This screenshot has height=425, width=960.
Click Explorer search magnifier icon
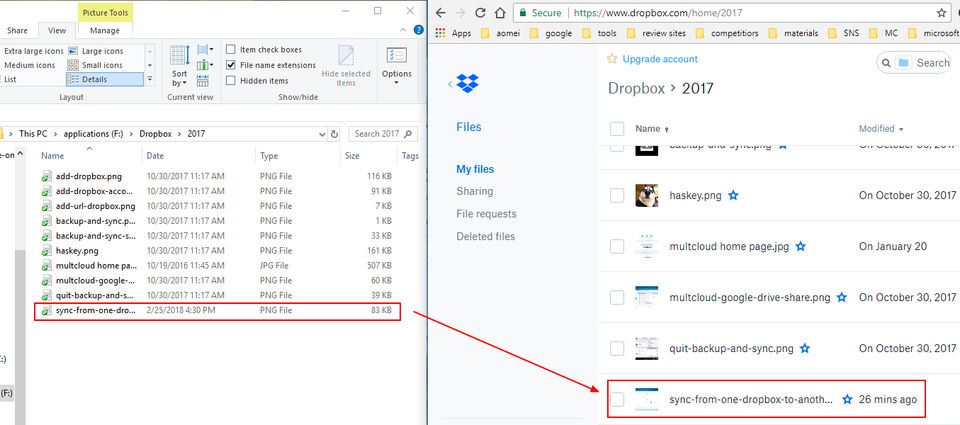(x=408, y=134)
